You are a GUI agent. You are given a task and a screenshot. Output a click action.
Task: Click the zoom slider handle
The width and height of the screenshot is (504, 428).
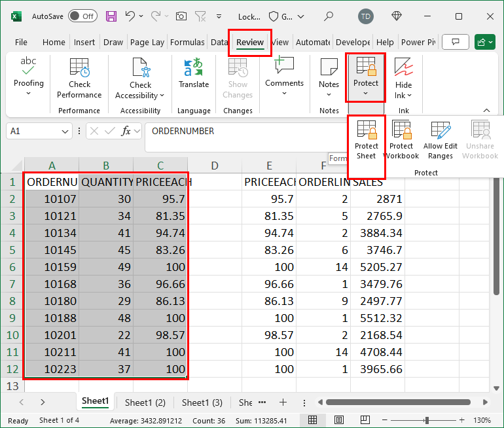(427, 420)
